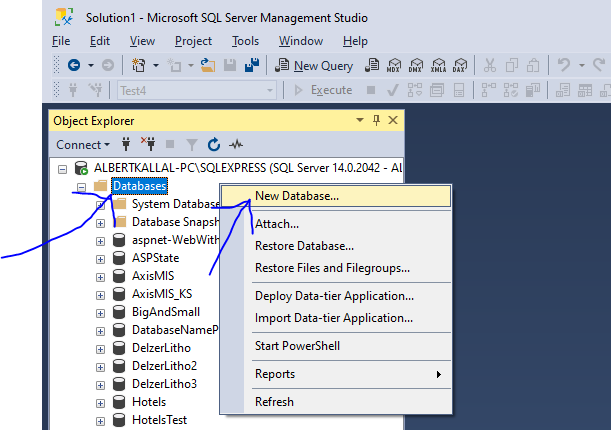Open the File menu
Viewport: 611px width, 430px height.
click(x=61, y=41)
